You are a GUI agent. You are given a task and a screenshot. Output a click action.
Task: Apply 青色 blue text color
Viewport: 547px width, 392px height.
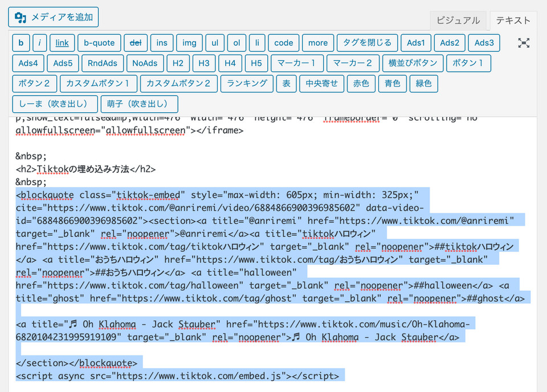tap(393, 83)
